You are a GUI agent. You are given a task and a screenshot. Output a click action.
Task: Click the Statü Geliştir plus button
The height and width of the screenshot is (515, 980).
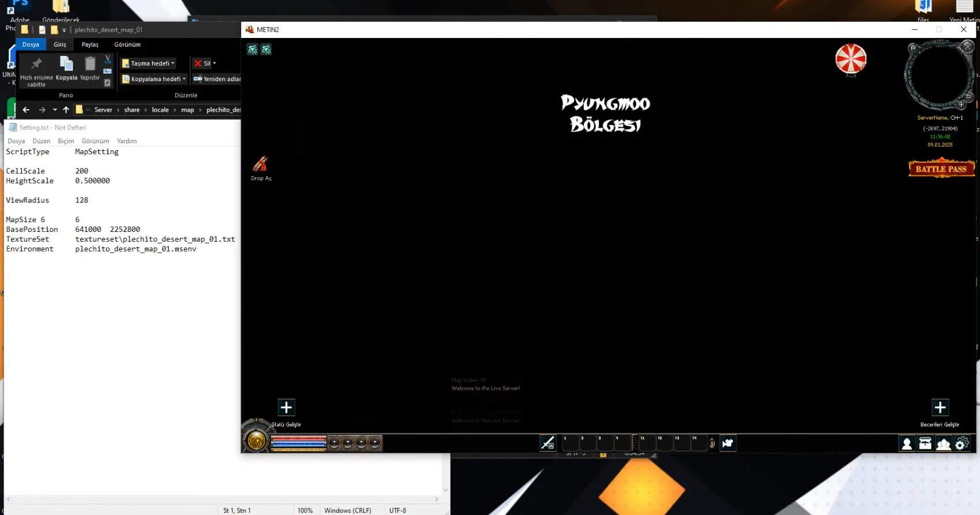pyautogui.click(x=286, y=407)
